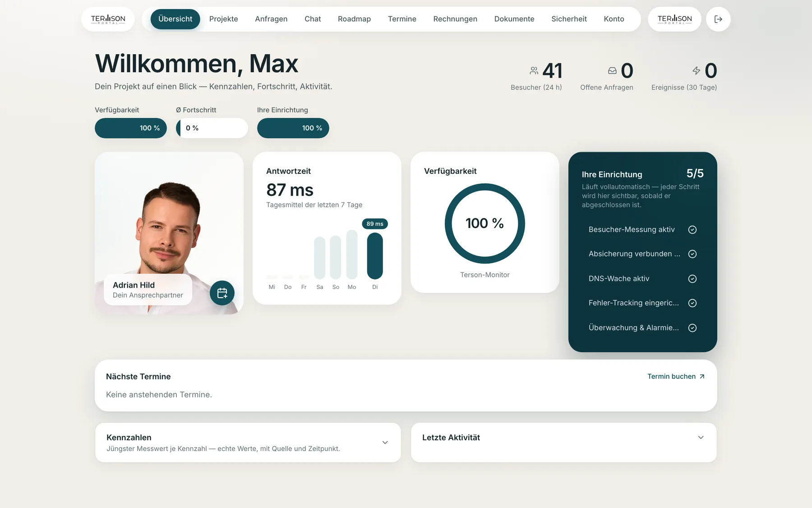812x508 pixels.
Task: Click the 89 ms chart tooltip badge
Action: [x=375, y=224]
